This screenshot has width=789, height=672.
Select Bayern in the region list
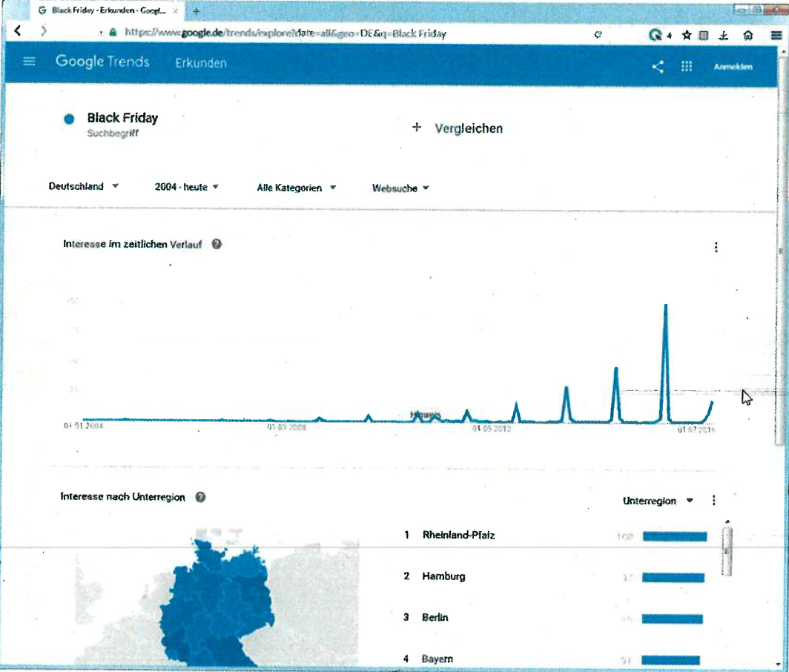[x=437, y=659]
